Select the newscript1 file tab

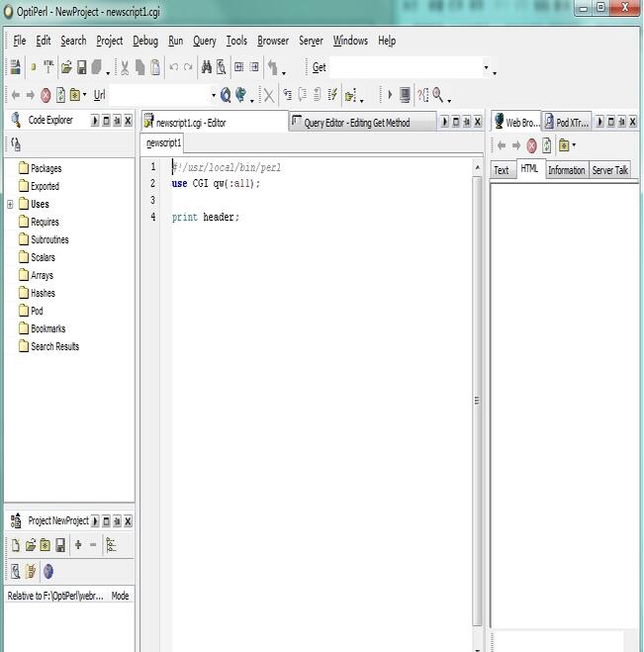163,143
